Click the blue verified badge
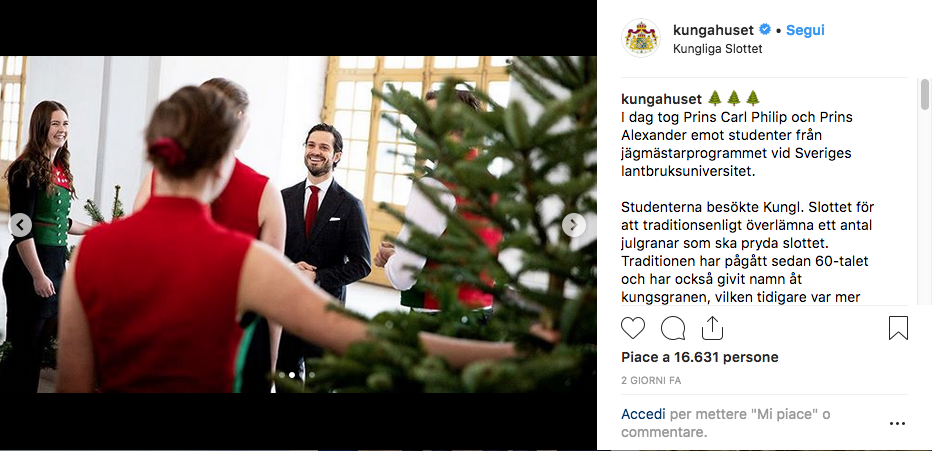Screen dimensions: 932x451 point(765,30)
